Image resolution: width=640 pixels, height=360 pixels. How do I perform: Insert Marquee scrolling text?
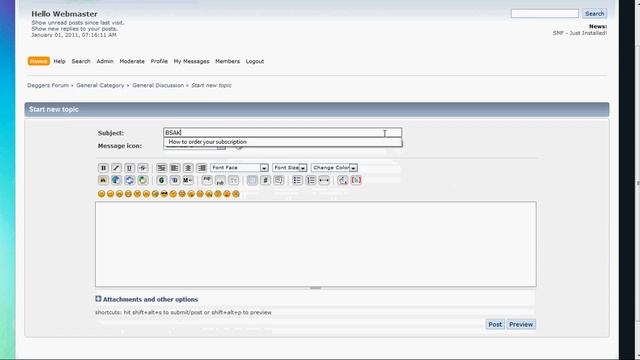[x=188, y=180]
